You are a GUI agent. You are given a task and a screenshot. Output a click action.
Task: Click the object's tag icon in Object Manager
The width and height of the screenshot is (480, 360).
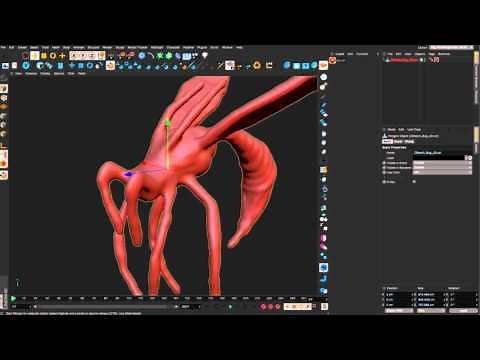pyautogui.click(x=436, y=60)
